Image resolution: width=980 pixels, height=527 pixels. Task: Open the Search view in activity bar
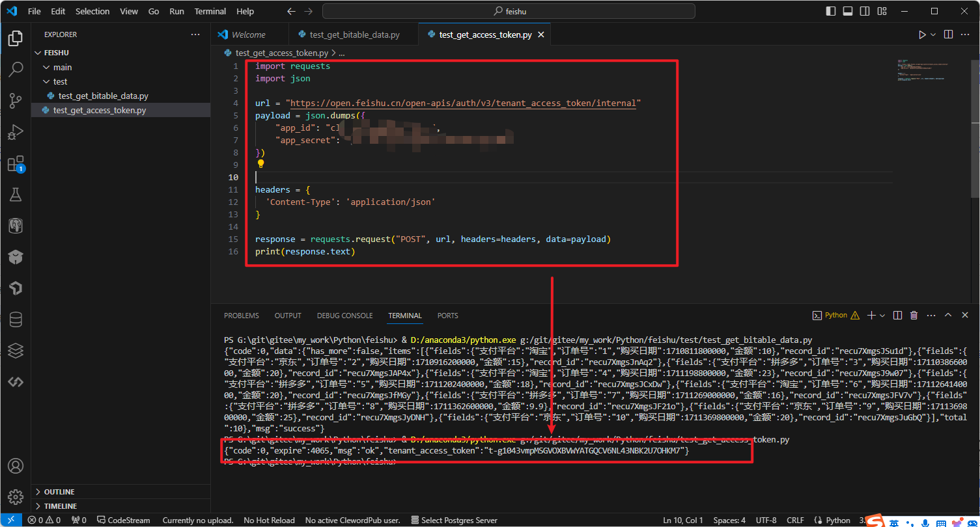[x=16, y=69]
